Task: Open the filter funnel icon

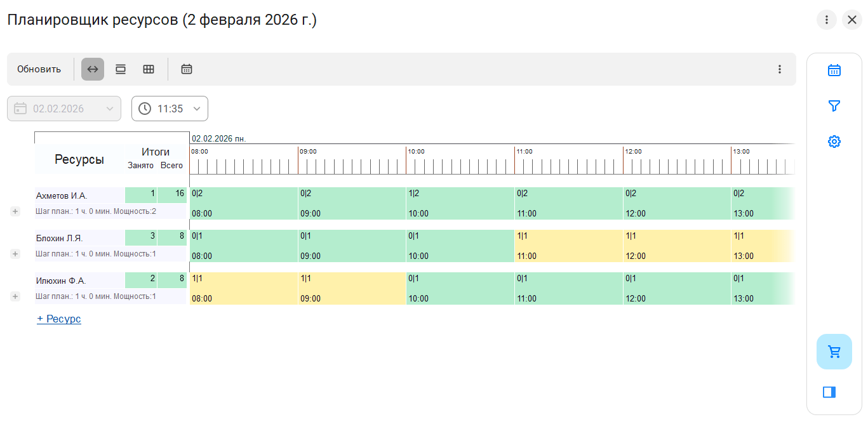Action: pos(834,106)
